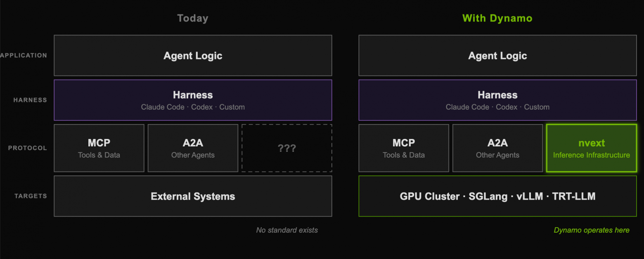This screenshot has height=259, width=644.
Task: Click the MCP Tools & Data box under Today
Action: pyautogui.click(x=99, y=148)
